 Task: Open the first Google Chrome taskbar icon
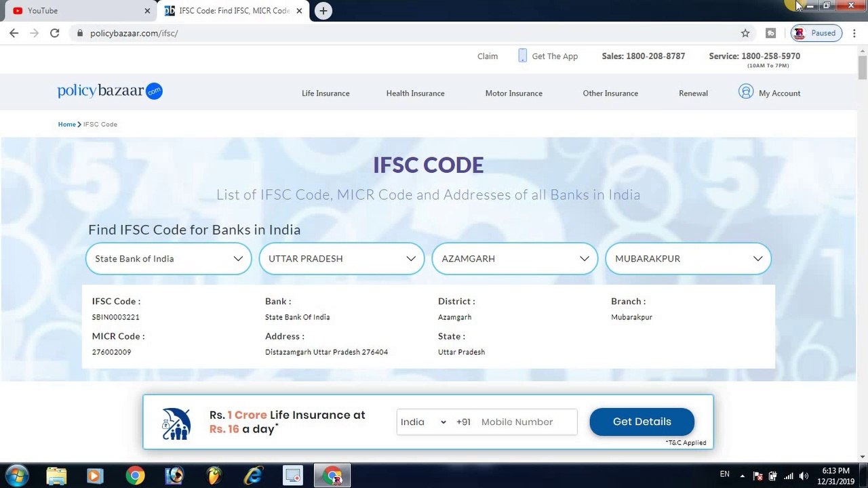135,476
